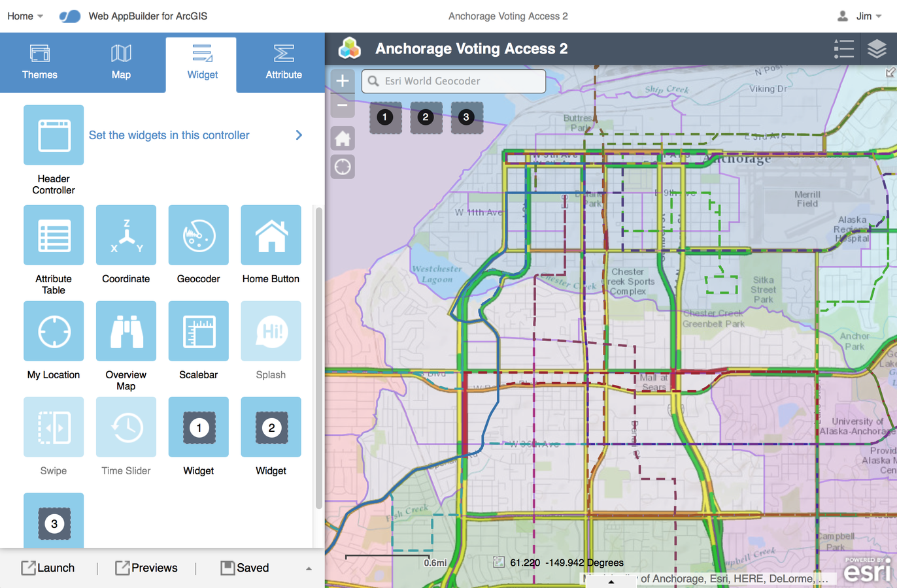897x588 pixels.
Task: Click the Esri logo on map
Action: [x=868, y=570]
